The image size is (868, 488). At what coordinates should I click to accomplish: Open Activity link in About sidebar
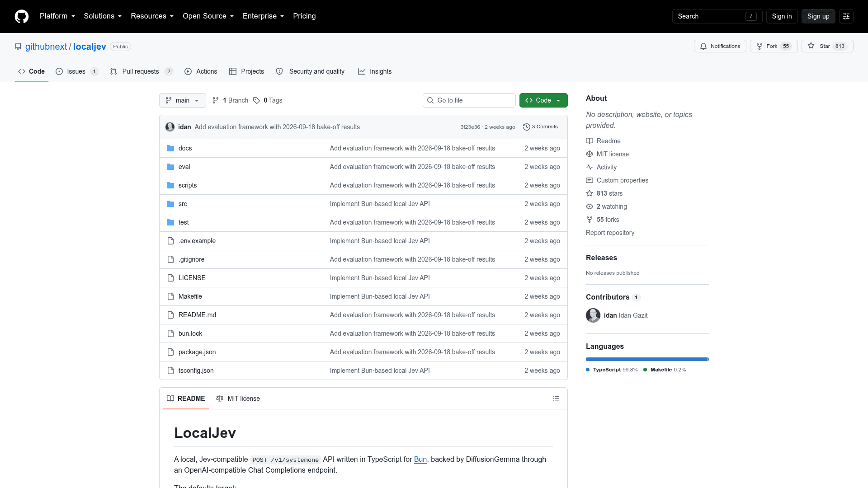tap(601, 167)
